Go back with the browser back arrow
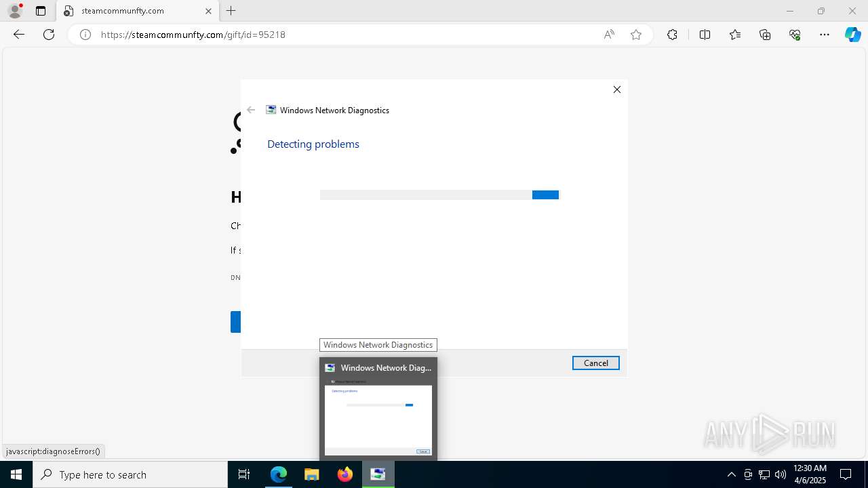Image resolution: width=868 pixels, height=488 pixels. 19,35
